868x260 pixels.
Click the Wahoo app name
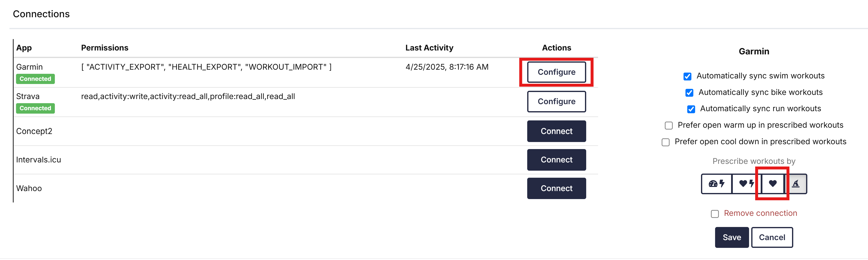coord(29,188)
